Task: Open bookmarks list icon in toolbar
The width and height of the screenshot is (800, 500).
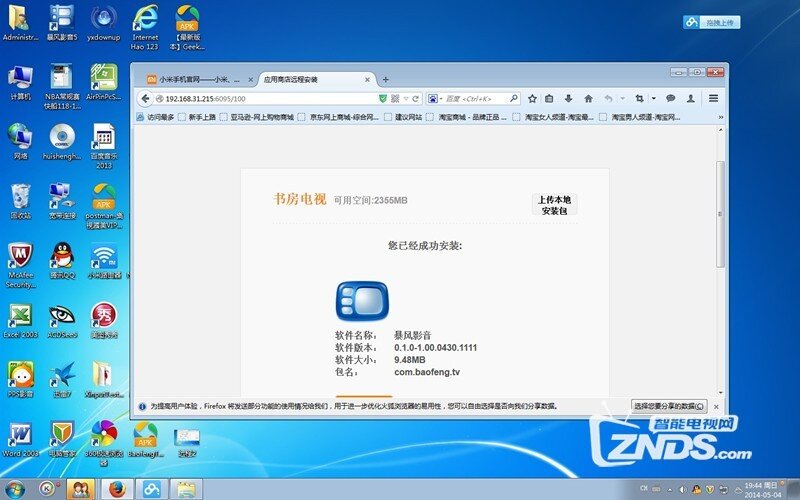Action: tap(549, 98)
